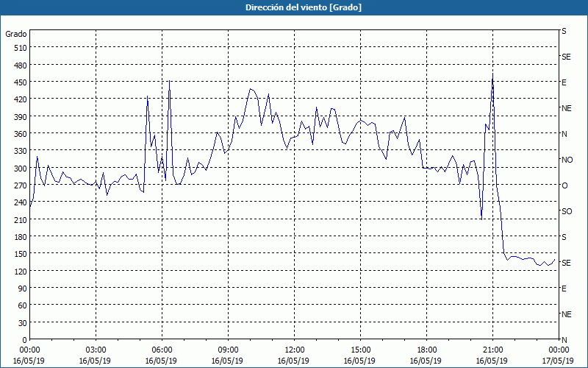The width and height of the screenshot is (588, 368).
Task: Select the 450 degree axis label
Action: coord(21,82)
